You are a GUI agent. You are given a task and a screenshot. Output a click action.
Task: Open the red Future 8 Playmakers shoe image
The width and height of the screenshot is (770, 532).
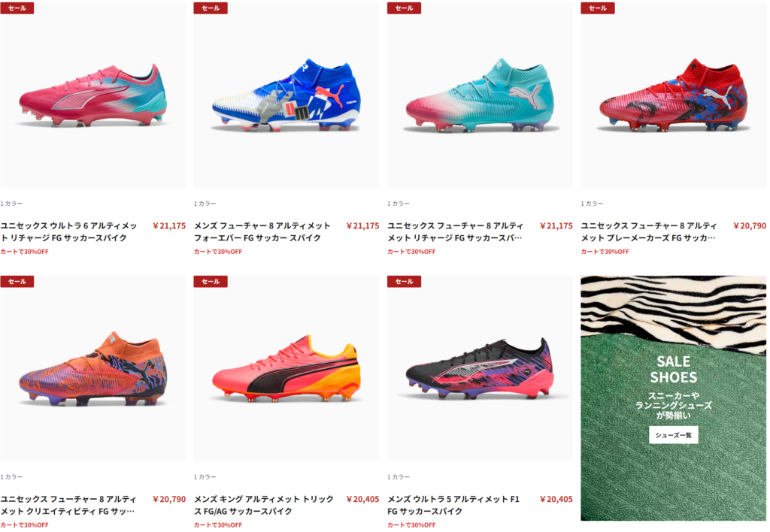pos(673,94)
